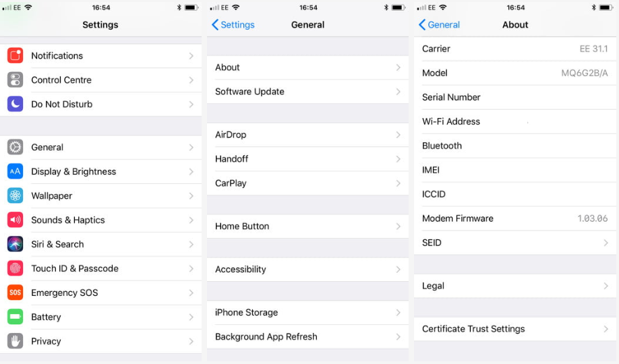The image size is (619, 364).
Task: Open Background App Refresh
Action: 307,336
